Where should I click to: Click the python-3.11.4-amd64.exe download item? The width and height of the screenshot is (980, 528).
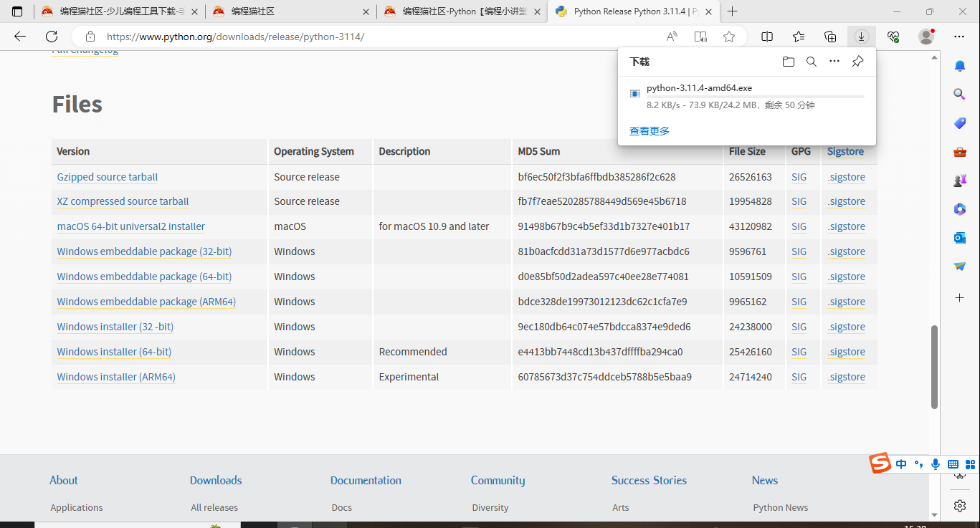[746, 97]
